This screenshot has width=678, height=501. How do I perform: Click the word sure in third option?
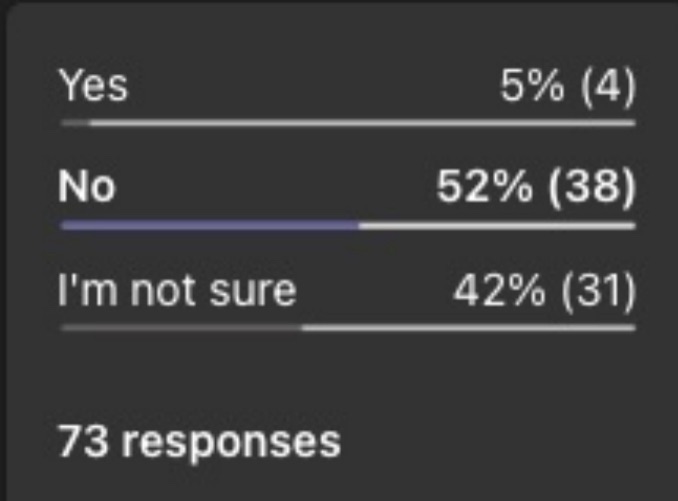(x=261, y=291)
